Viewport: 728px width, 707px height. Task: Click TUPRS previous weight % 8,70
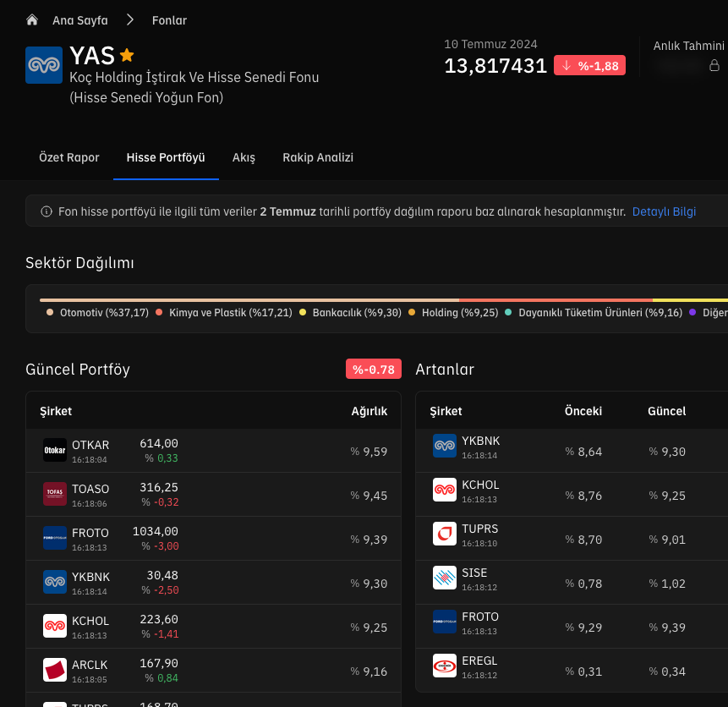click(583, 540)
